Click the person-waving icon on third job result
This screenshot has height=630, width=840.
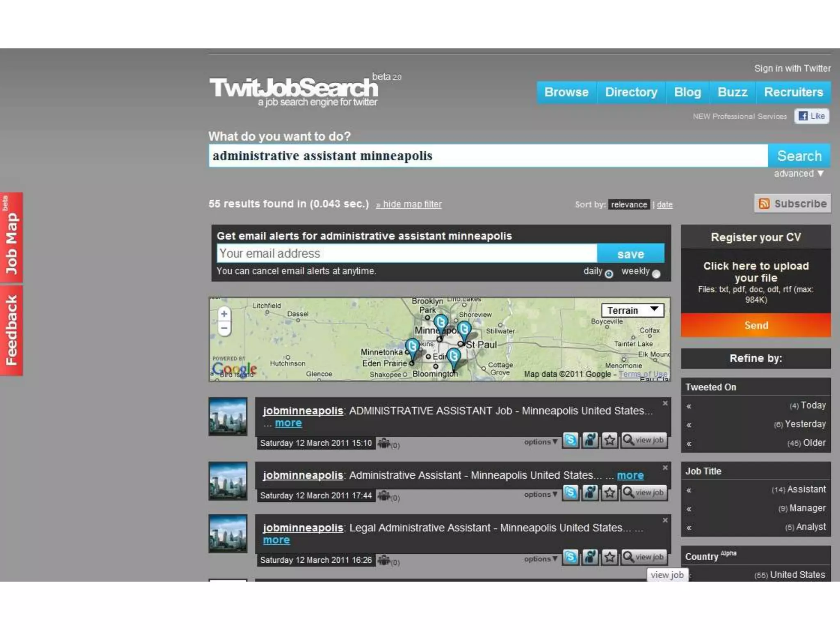pos(590,557)
